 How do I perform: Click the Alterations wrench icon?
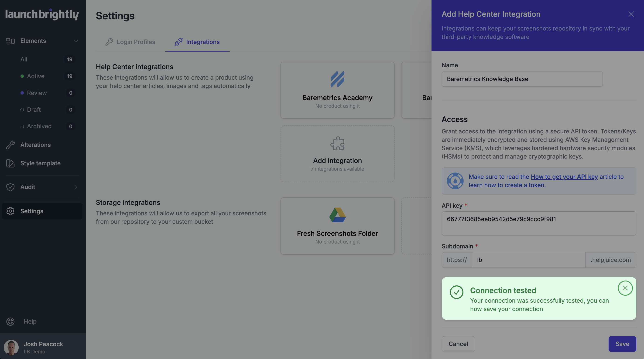[10, 145]
